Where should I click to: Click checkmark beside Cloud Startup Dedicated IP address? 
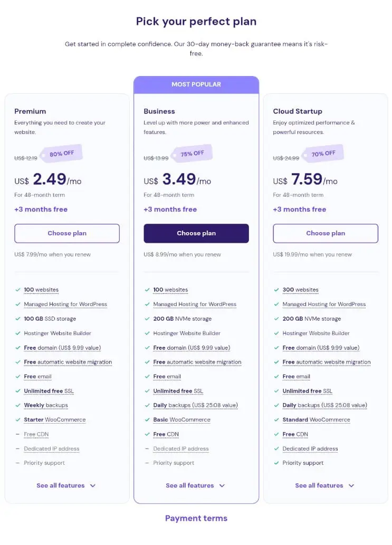point(276,449)
